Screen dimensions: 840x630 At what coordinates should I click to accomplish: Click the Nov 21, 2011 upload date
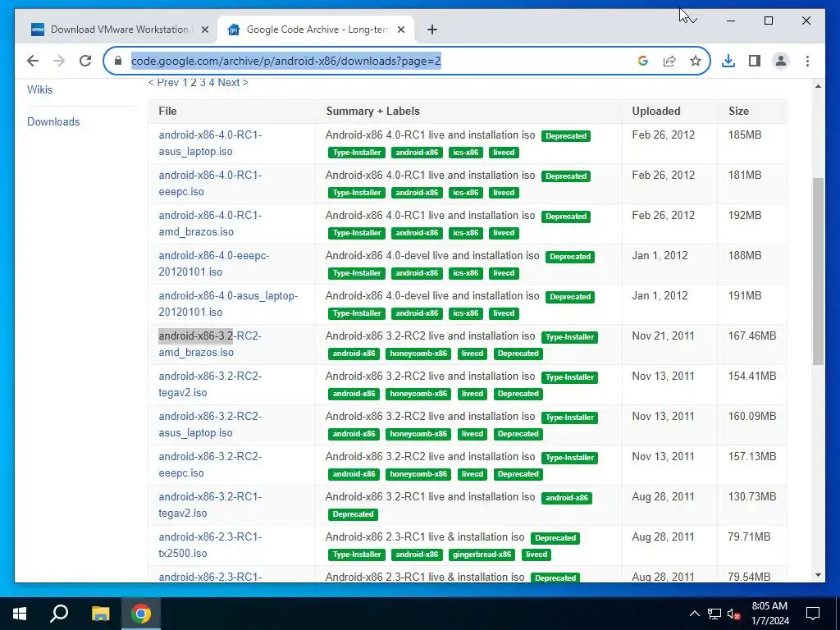(x=663, y=336)
